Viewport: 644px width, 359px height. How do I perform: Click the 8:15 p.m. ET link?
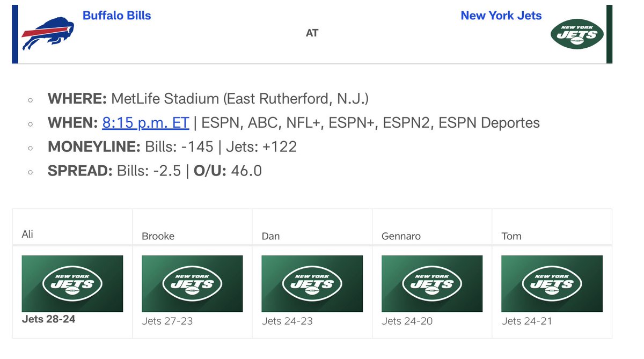[145, 123]
